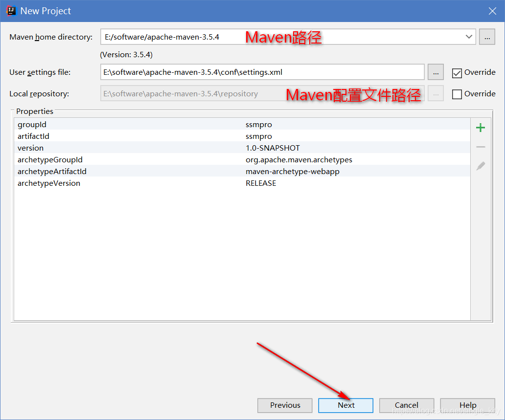Click the IntelliJ logo in title bar
Screen dimensions: 505x420
coord(11,11)
